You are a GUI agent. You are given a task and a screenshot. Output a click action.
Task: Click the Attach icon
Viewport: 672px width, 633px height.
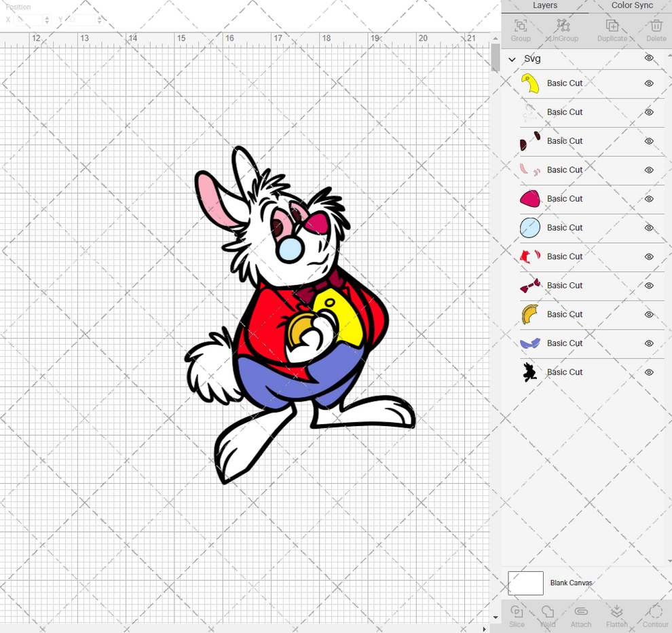pyautogui.click(x=580, y=615)
